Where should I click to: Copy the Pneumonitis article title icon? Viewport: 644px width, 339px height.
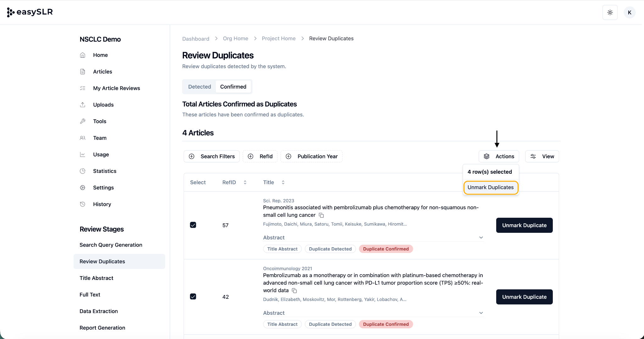(x=321, y=215)
